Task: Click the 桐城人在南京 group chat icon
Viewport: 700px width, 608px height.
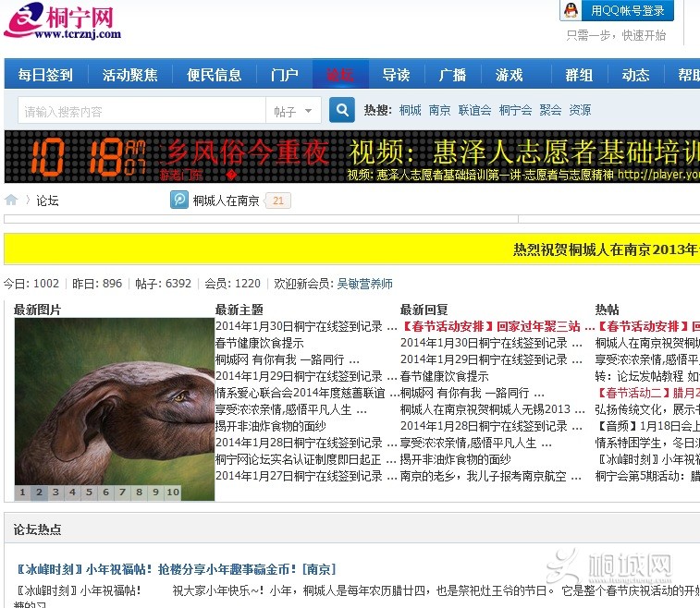Action: coord(178,200)
